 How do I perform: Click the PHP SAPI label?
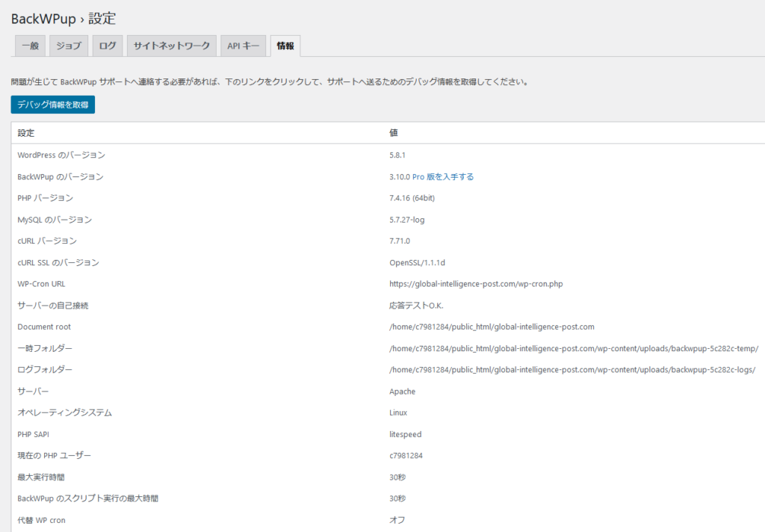[x=33, y=434]
